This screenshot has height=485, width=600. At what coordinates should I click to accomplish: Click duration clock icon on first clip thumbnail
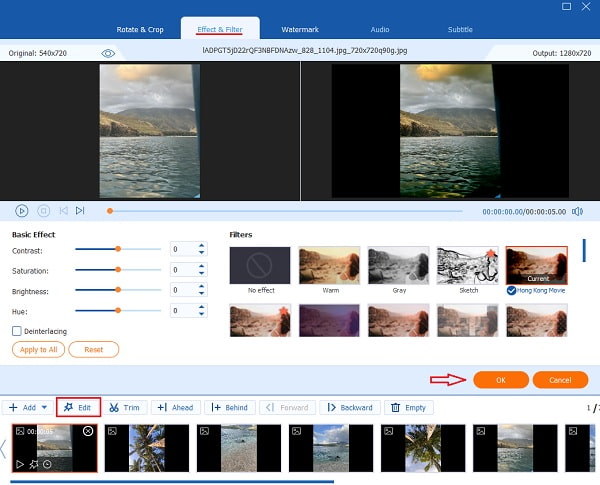47,464
